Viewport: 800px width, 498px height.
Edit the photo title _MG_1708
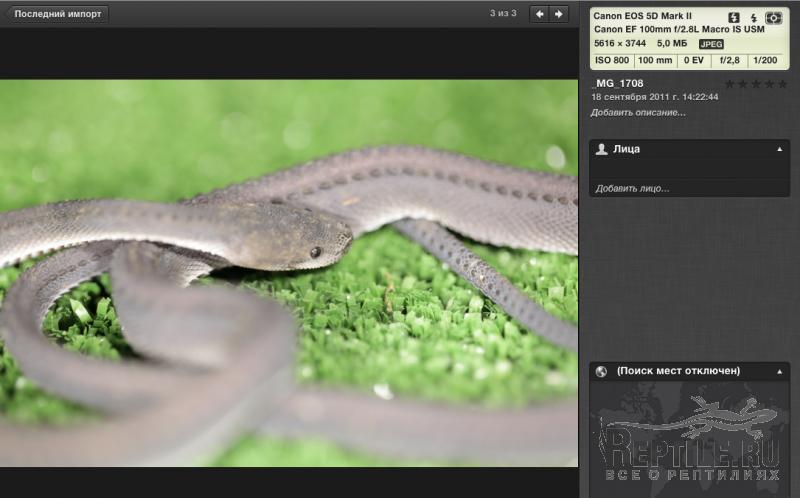(x=619, y=84)
